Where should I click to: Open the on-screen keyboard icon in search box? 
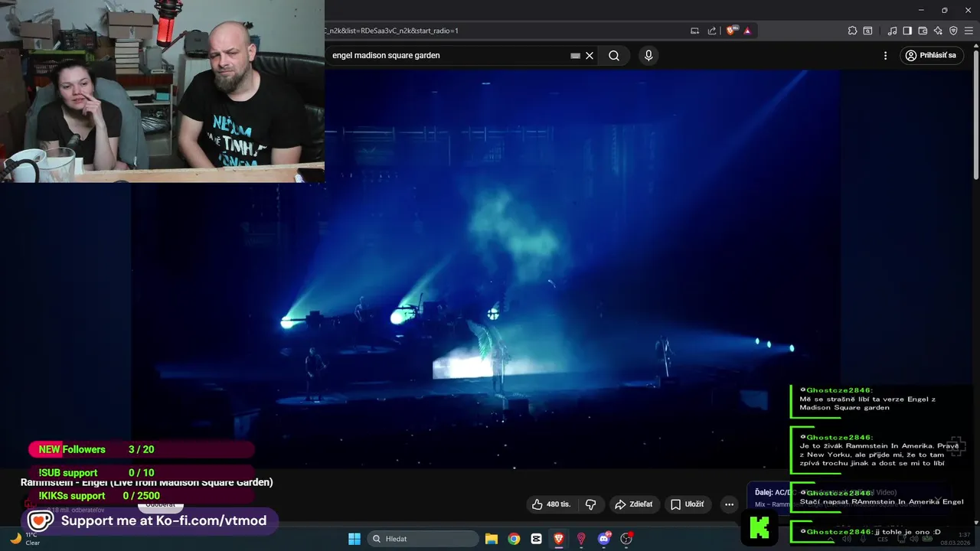tap(575, 55)
